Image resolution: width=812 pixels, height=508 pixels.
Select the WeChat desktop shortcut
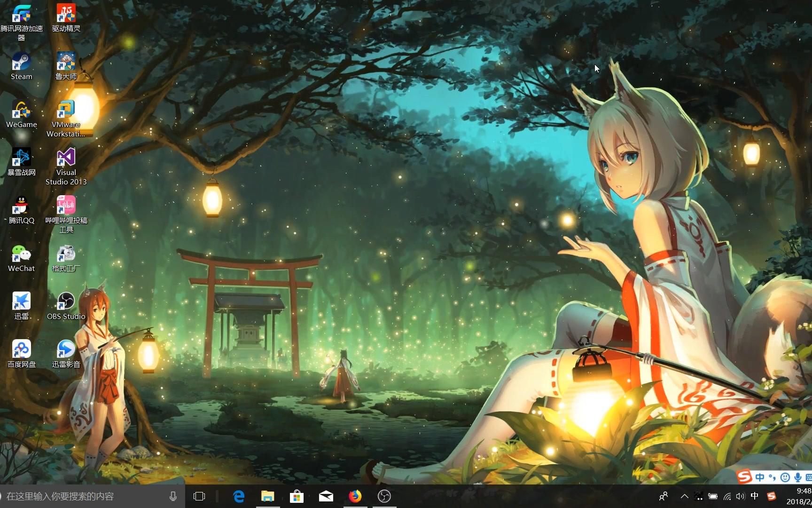pos(22,258)
